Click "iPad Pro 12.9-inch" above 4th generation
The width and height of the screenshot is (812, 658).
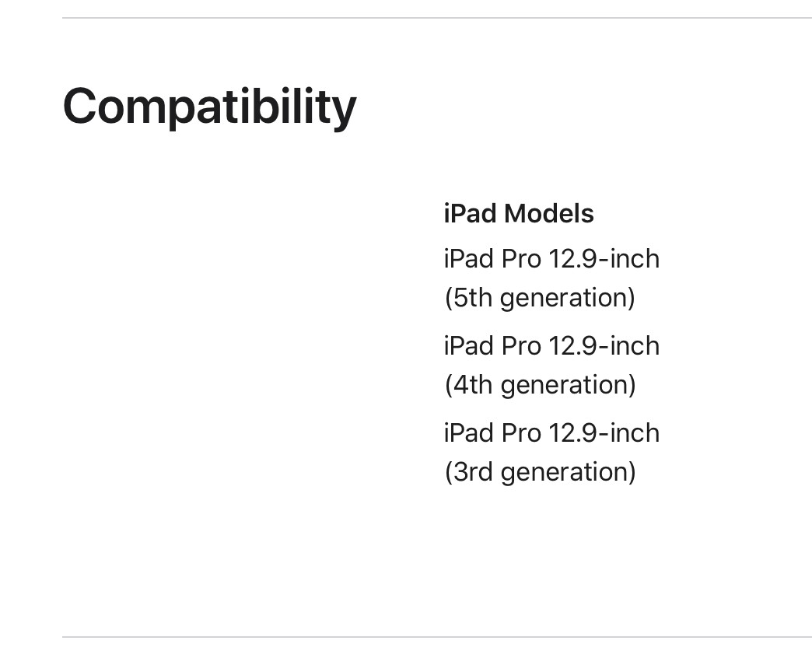(551, 345)
